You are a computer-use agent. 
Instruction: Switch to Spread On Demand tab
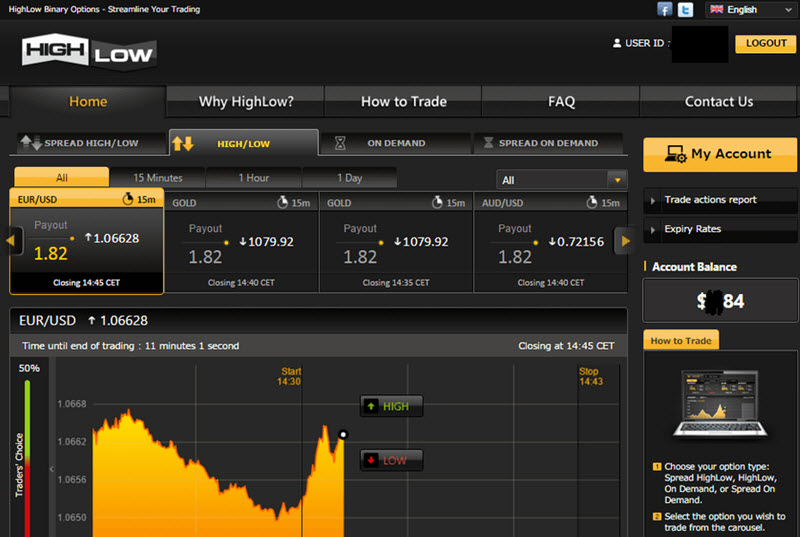pyautogui.click(x=548, y=143)
